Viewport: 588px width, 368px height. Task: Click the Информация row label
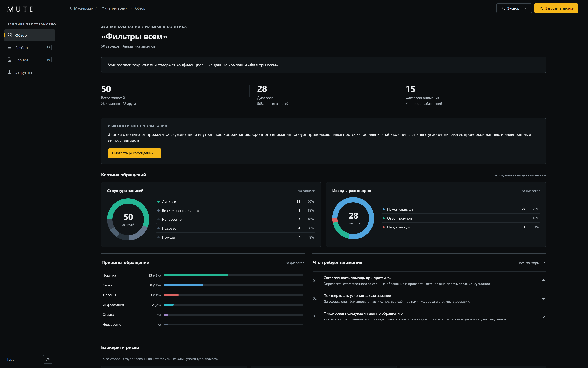tap(113, 305)
